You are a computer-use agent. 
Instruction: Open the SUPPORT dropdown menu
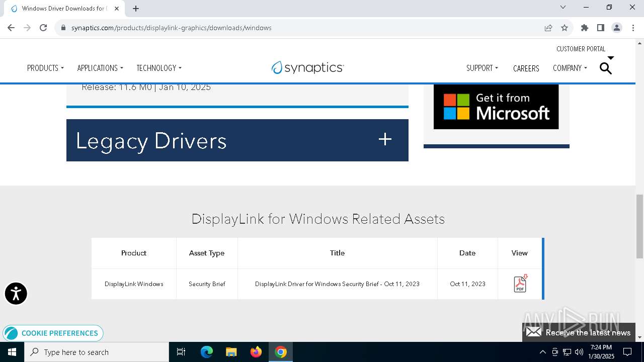click(482, 68)
